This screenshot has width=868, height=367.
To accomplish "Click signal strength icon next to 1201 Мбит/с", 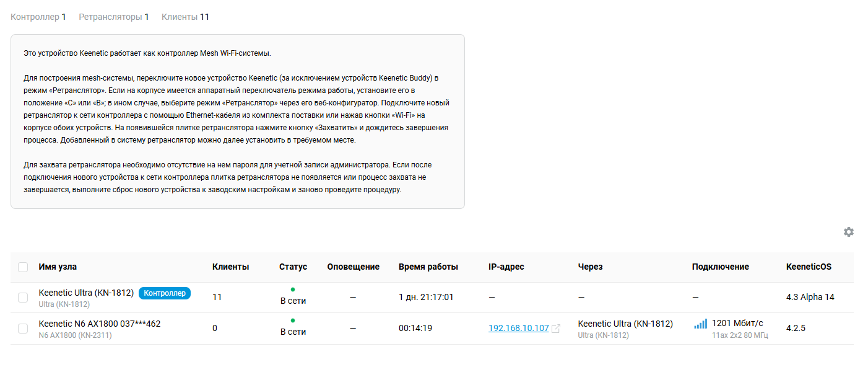I will pos(700,324).
